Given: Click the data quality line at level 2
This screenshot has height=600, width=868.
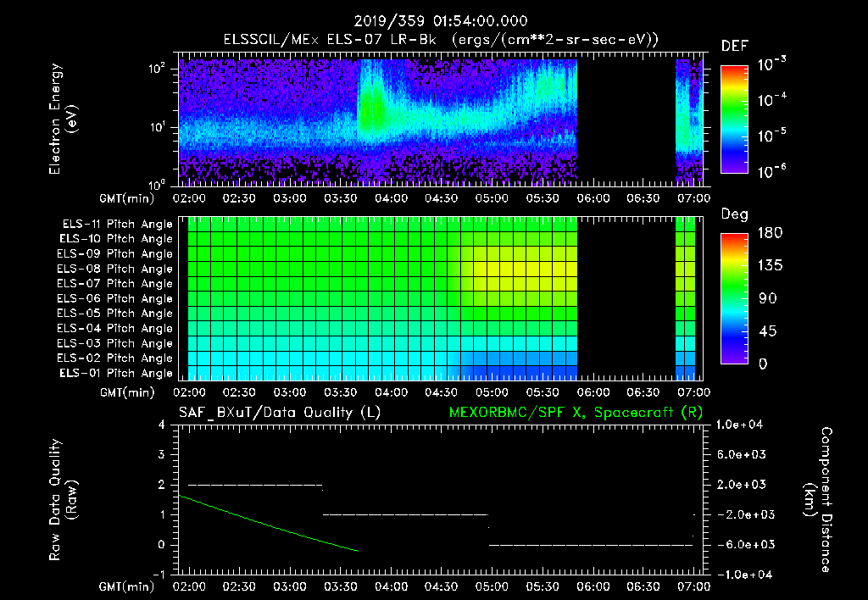Looking at the screenshot, I should click(255, 485).
